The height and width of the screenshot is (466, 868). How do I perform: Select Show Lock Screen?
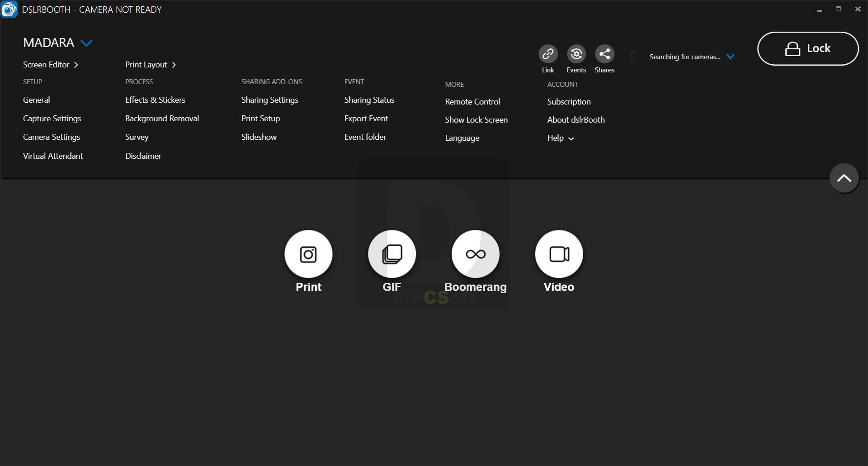[x=476, y=120]
